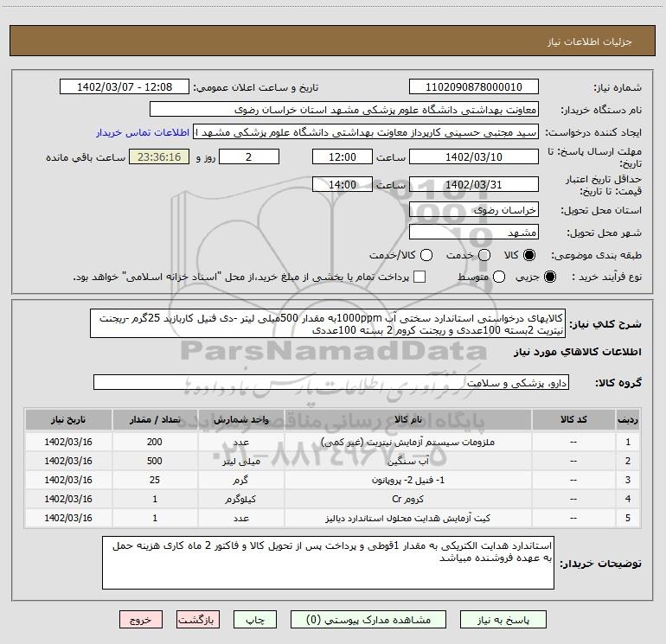Click the کد کالا column header
The height and width of the screenshot is (644, 666).
(573, 419)
